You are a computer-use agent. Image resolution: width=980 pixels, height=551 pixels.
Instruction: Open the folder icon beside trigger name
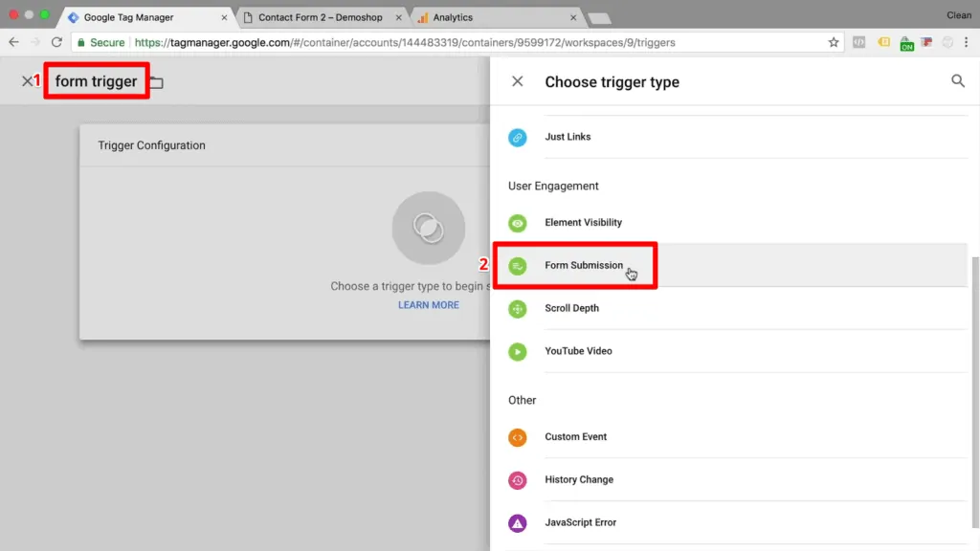(x=156, y=82)
